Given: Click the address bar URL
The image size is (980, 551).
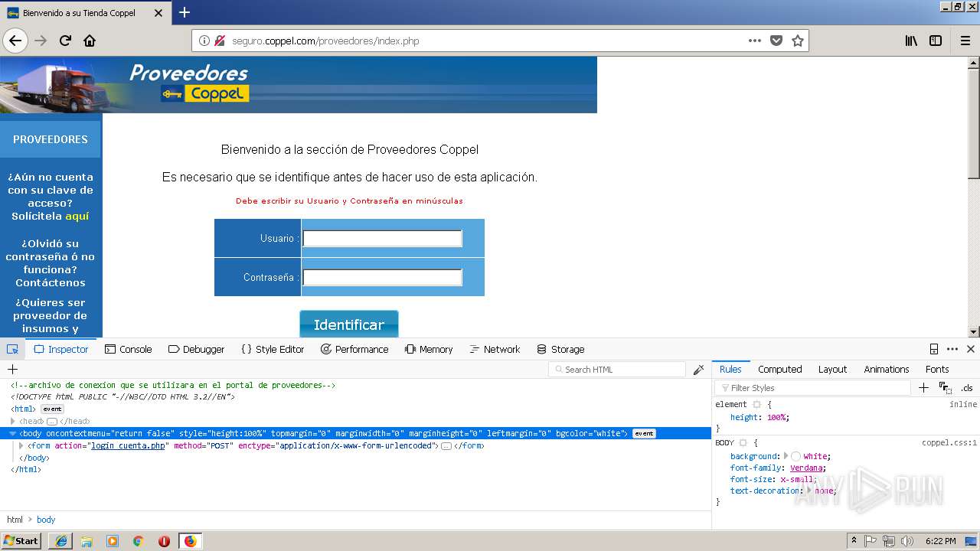Looking at the screenshot, I should point(325,41).
